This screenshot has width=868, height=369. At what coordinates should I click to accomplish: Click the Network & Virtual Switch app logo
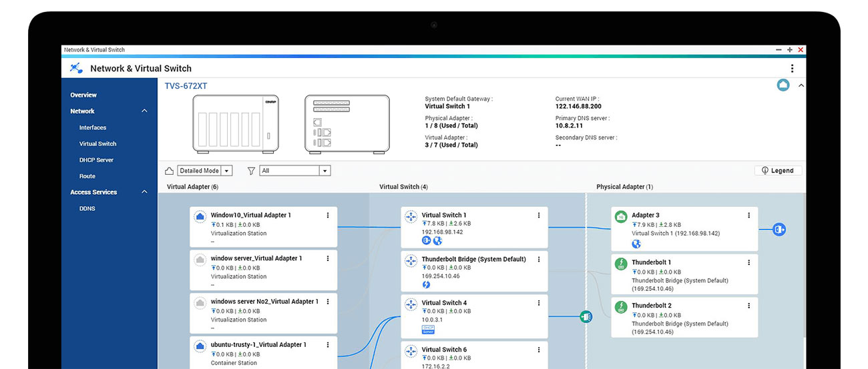77,68
